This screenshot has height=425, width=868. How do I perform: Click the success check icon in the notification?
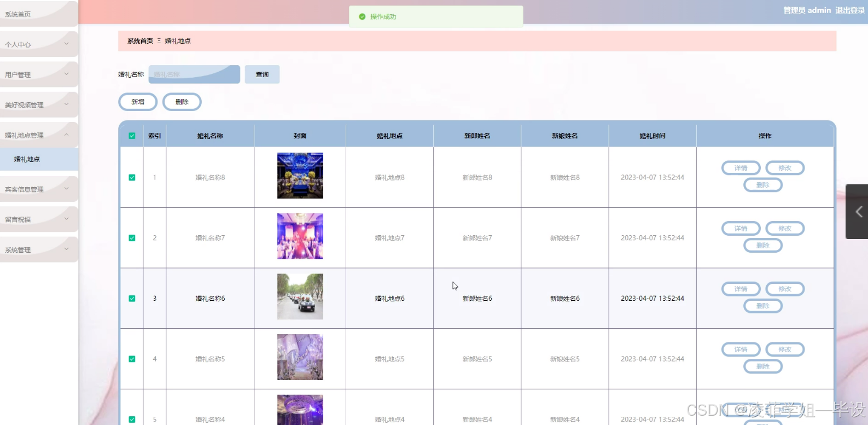click(362, 16)
